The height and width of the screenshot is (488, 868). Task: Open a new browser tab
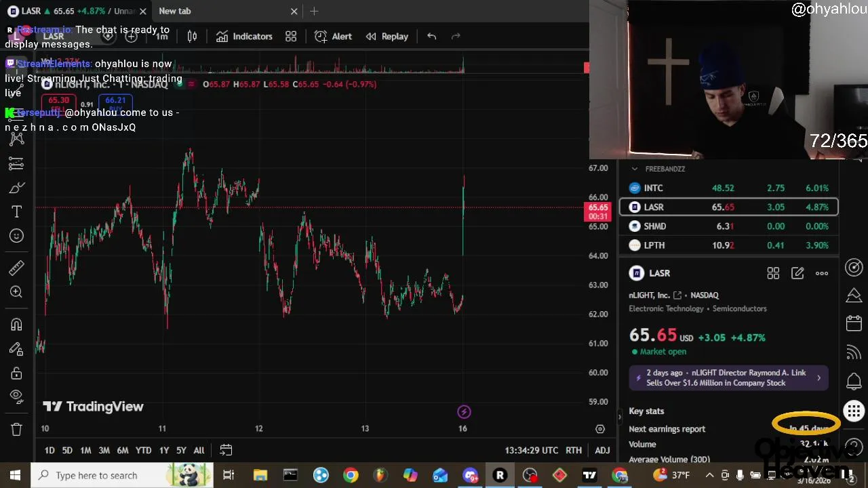(x=314, y=11)
